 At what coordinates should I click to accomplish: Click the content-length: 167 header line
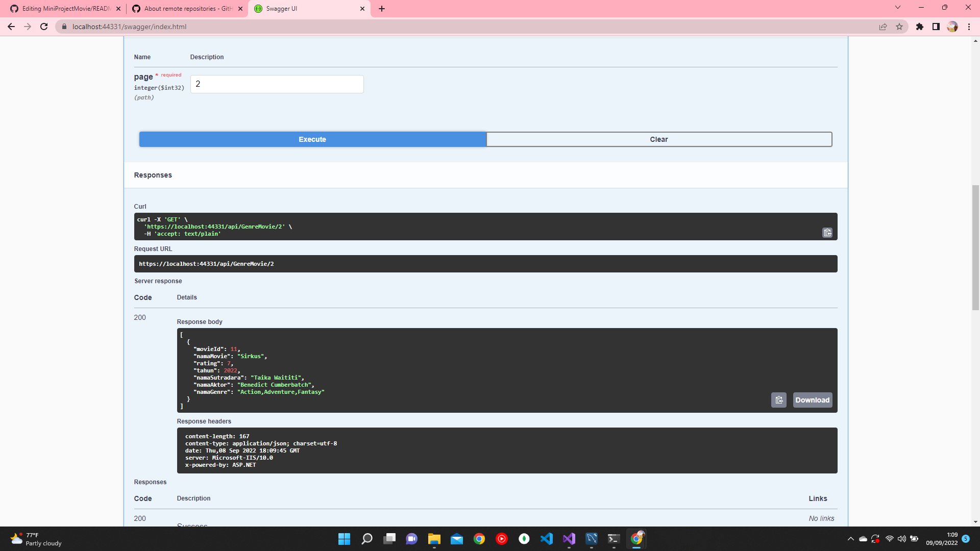click(x=217, y=436)
